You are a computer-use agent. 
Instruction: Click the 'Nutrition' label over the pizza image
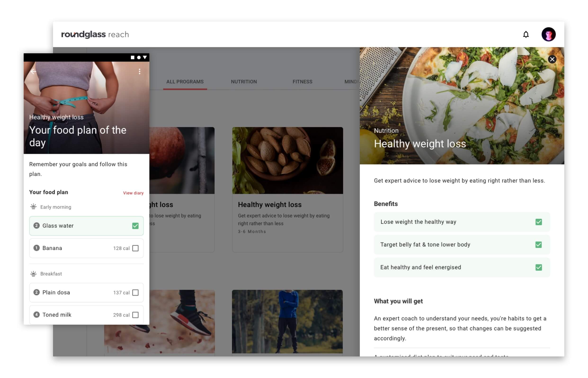386,130
